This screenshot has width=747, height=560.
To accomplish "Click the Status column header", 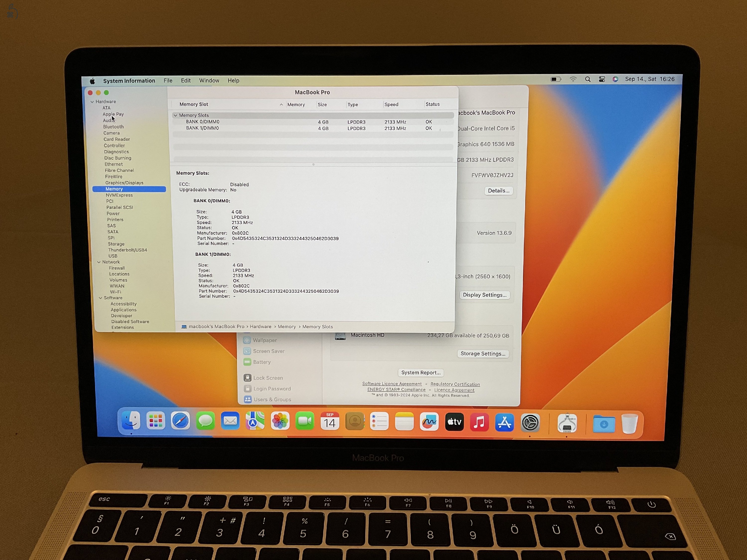I will pos(433,104).
